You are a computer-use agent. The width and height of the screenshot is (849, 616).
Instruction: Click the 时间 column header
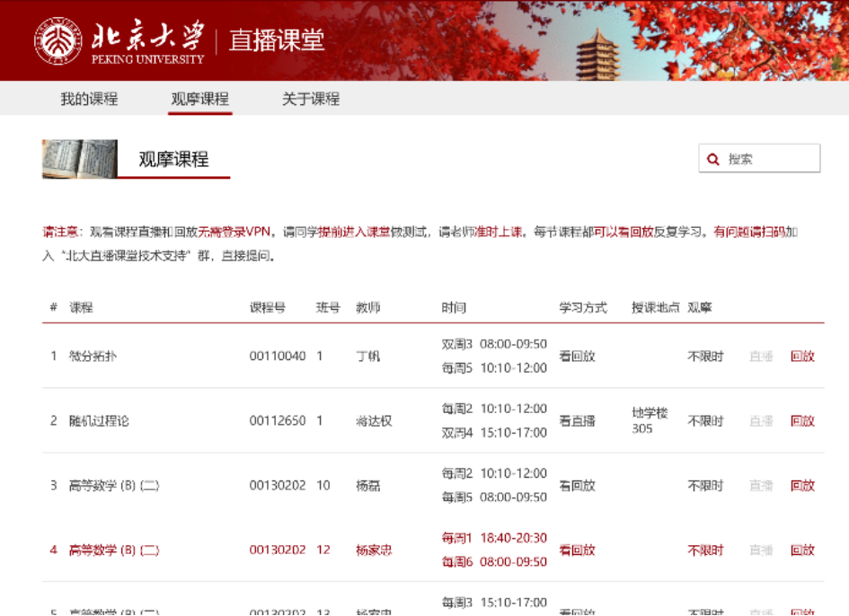(x=454, y=307)
